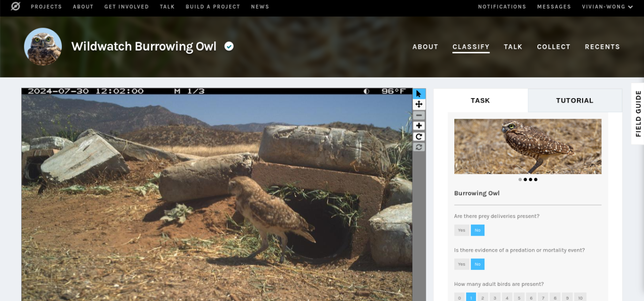Expand the vivian-wong account dropdown
644x301 pixels.
click(x=607, y=7)
